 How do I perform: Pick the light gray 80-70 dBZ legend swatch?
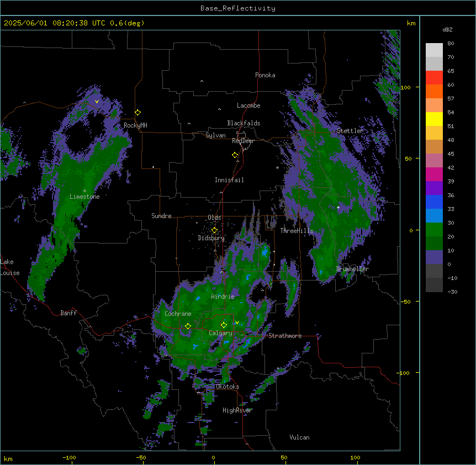click(x=434, y=50)
